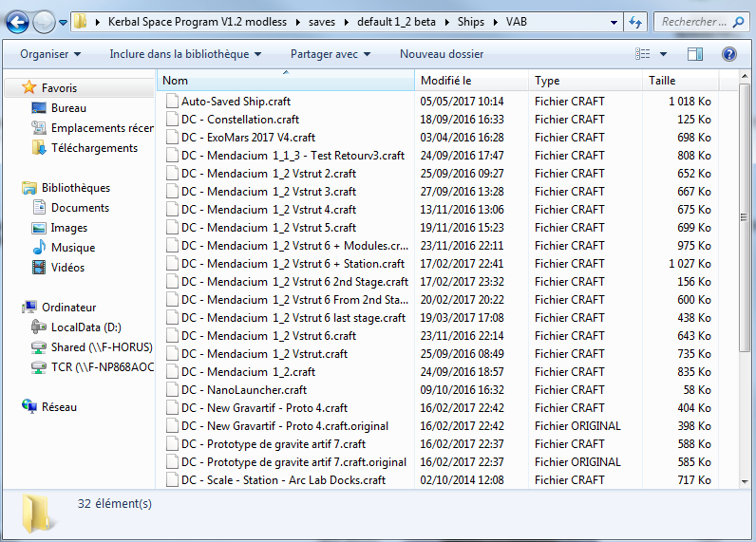Open LocalData (D:) drive
The width and height of the screenshot is (756, 542).
85,327
